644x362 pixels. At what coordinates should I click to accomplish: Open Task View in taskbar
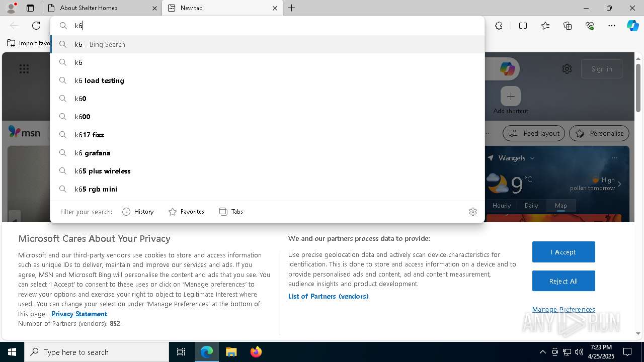click(181, 352)
